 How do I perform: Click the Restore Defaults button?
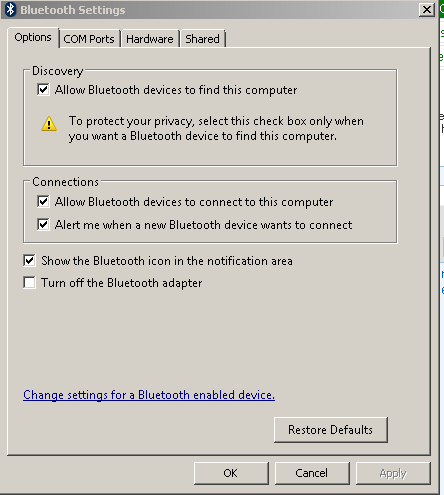[331, 430]
